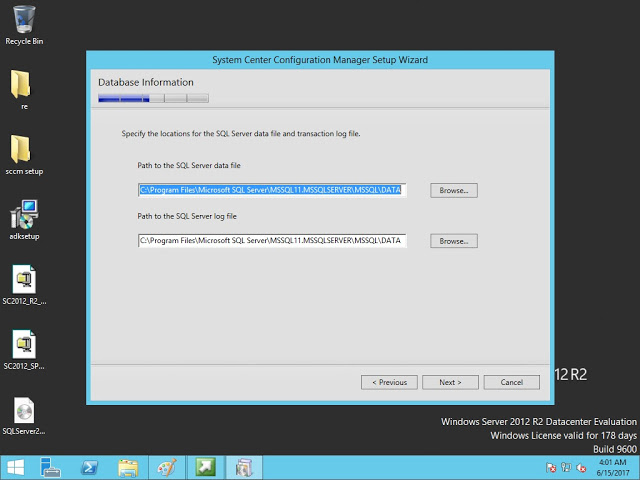Select the 're' folder on desktop
Viewport: 640px width, 480px height.
pyautogui.click(x=22, y=84)
